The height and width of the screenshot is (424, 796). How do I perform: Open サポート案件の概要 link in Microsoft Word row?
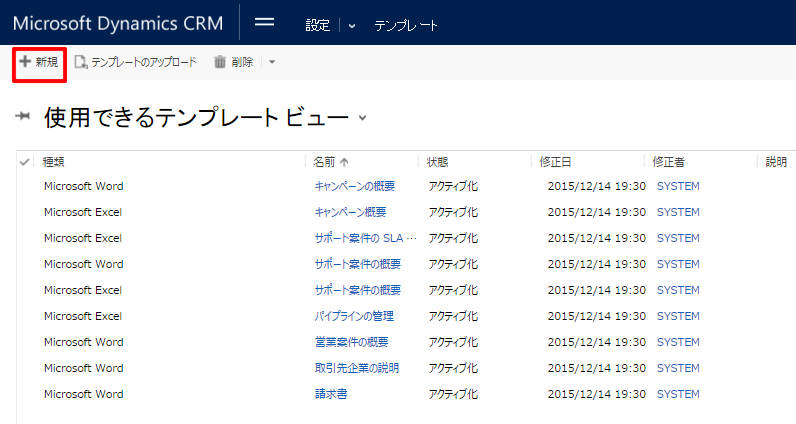[x=357, y=264]
